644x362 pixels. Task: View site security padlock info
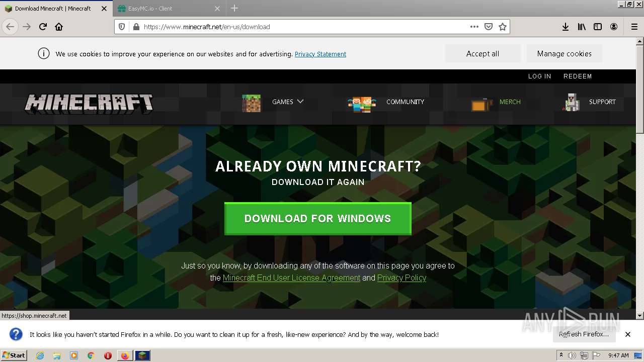pos(136,27)
